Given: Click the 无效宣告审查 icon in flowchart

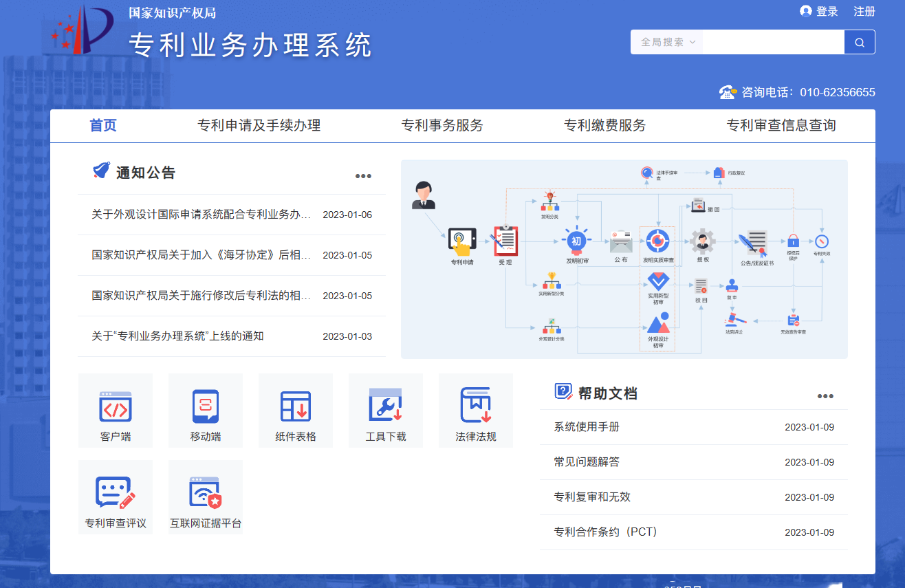Looking at the screenshot, I should (x=794, y=320).
